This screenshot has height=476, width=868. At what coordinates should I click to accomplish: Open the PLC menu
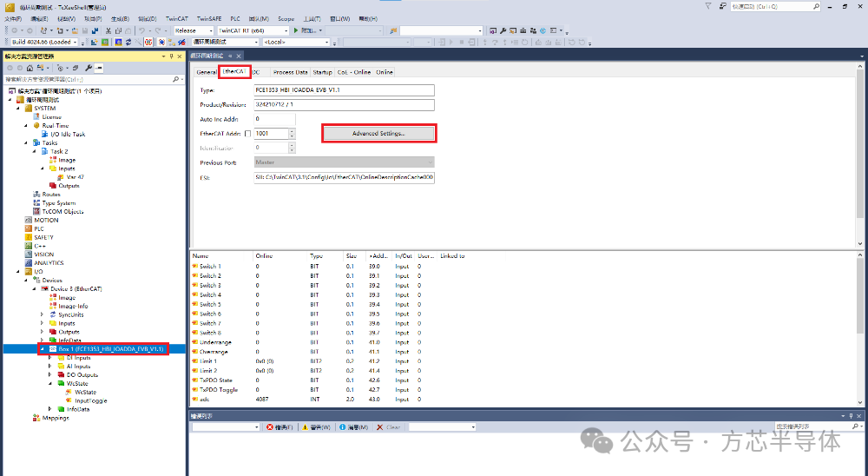[235, 19]
